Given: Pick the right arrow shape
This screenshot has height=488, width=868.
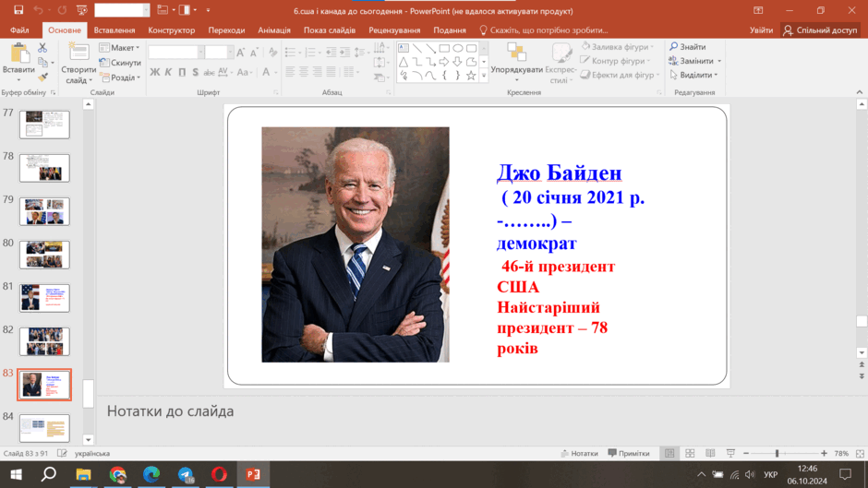Looking at the screenshot, I should [x=444, y=62].
